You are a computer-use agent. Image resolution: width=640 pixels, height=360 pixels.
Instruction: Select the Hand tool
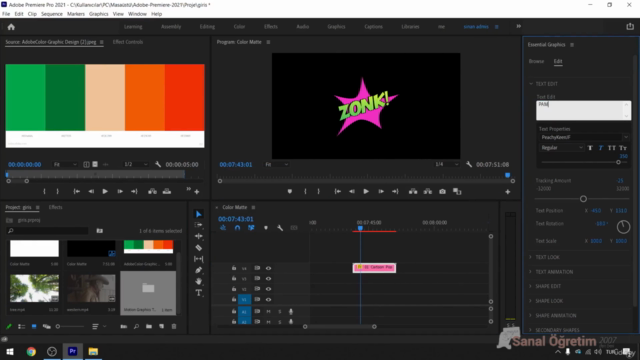(199, 281)
